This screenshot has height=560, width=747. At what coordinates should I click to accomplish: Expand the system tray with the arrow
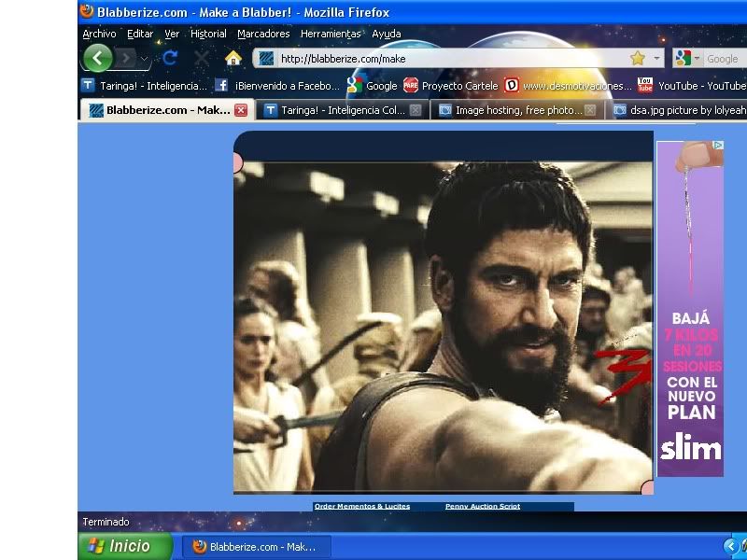(729, 546)
